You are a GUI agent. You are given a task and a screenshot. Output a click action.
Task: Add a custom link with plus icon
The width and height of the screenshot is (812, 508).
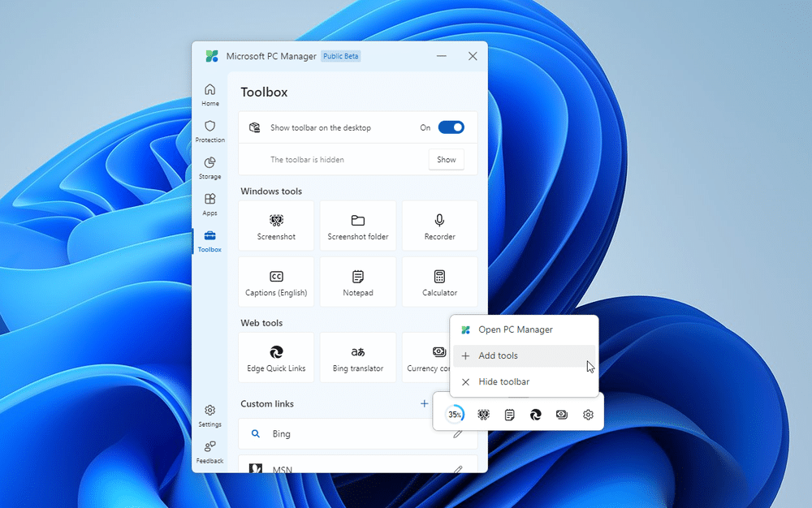point(424,403)
